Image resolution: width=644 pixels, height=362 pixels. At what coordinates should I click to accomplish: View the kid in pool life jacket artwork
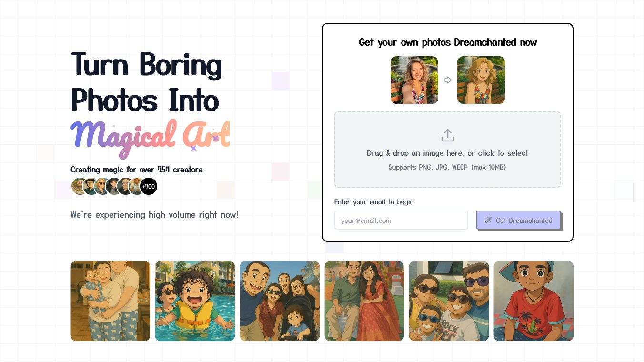click(x=195, y=301)
